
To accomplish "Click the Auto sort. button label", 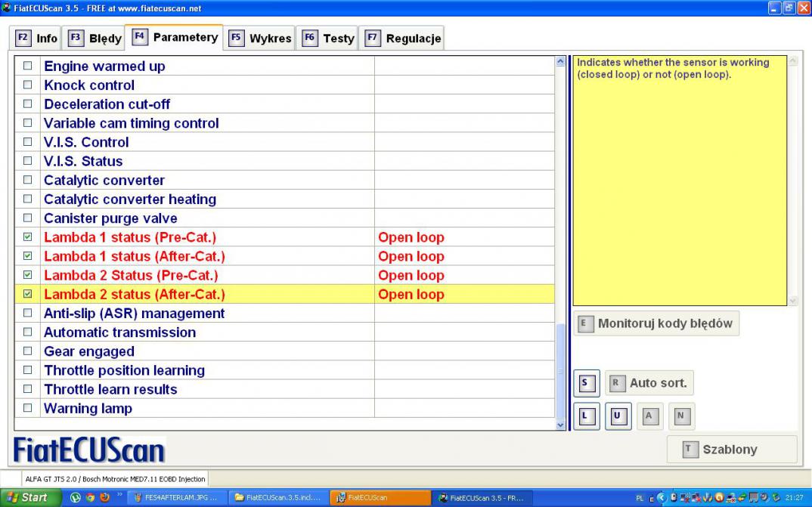I will (x=659, y=383).
